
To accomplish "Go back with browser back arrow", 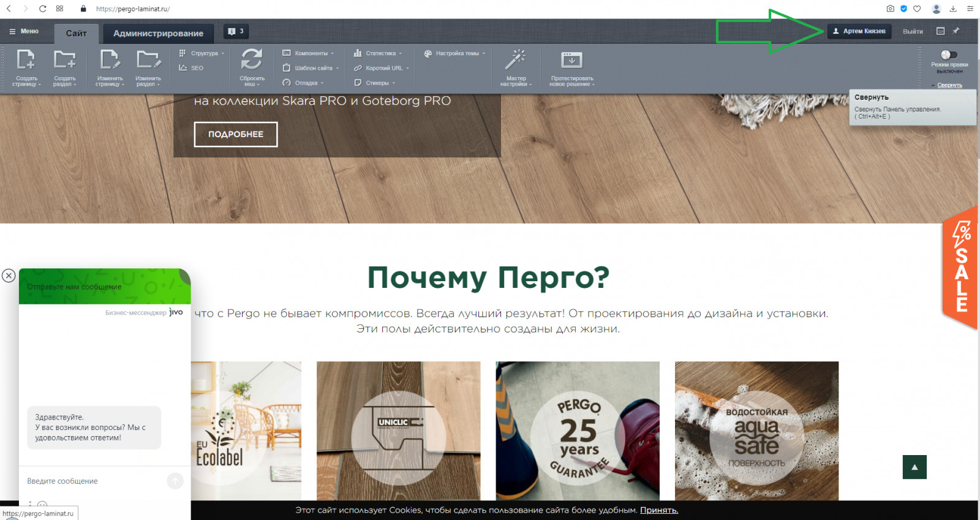I will 9,9.
